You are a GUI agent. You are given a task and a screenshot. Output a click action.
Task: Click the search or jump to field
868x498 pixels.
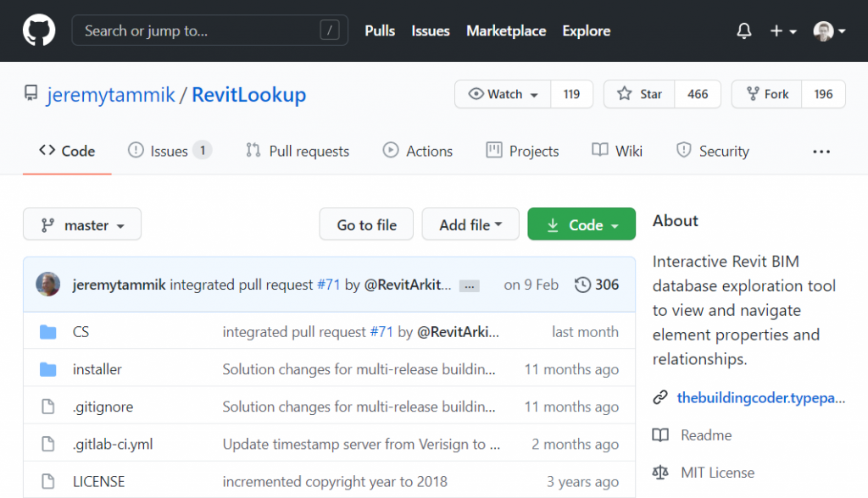click(x=209, y=30)
